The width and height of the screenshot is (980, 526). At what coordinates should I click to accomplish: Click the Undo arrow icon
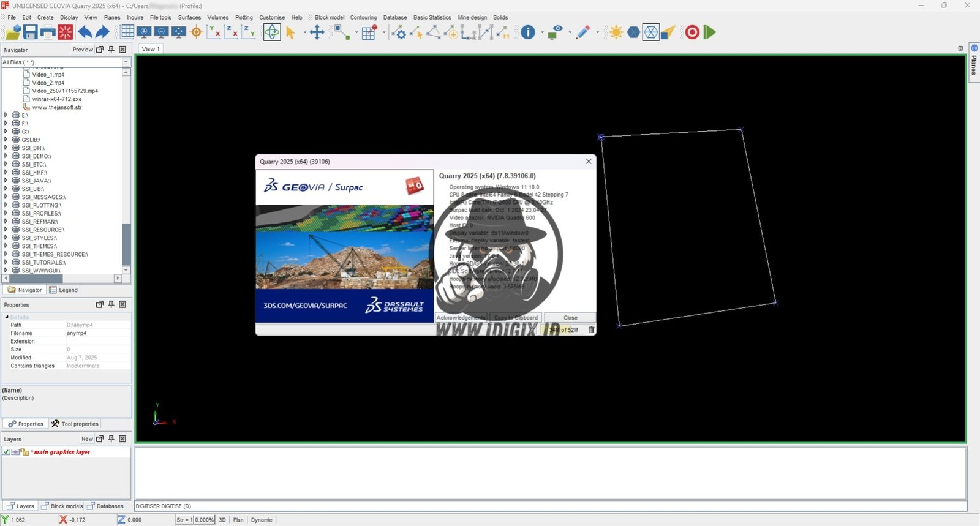click(x=85, y=32)
